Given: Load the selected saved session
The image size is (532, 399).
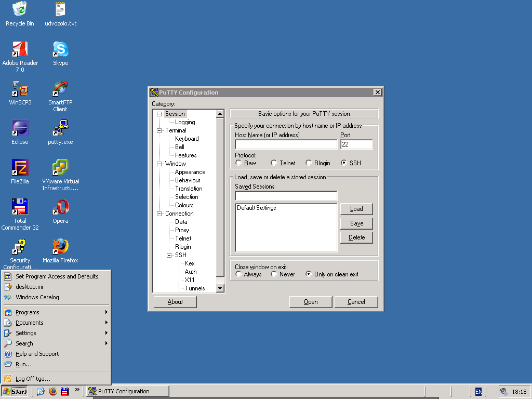Looking at the screenshot, I should tap(356, 209).
